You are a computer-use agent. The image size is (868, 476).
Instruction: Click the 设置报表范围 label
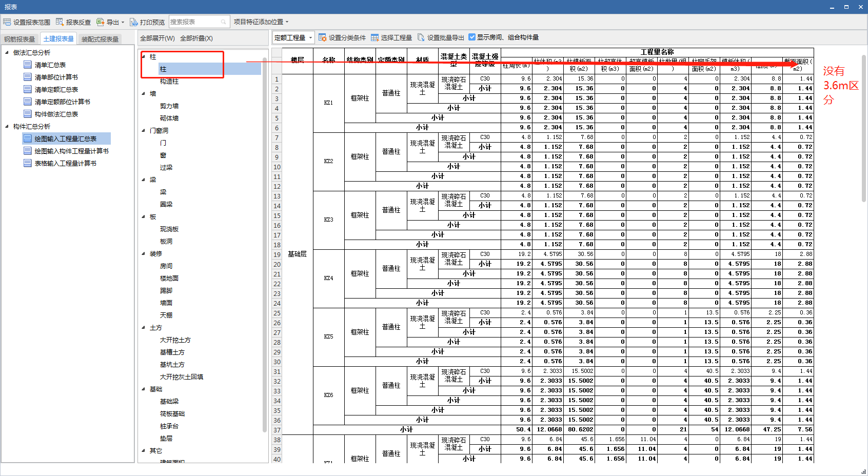click(32, 22)
